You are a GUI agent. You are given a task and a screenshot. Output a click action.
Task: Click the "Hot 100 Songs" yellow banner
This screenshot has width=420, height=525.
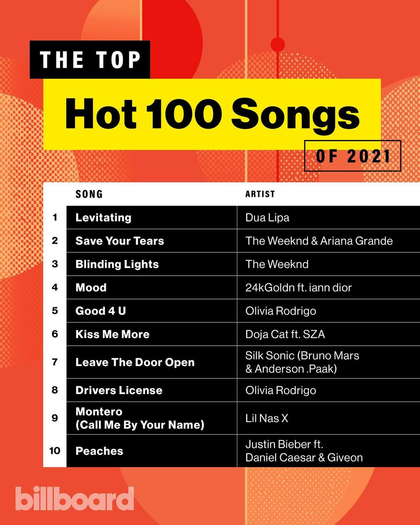pos(212,114)
